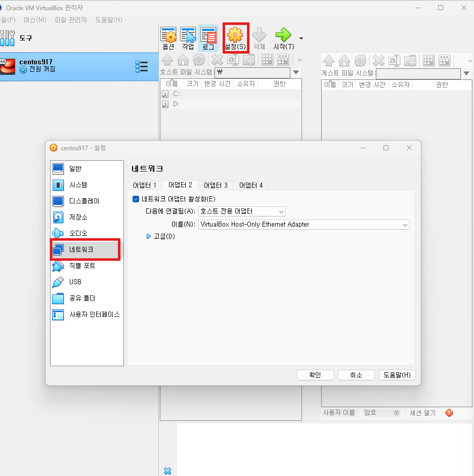Open the 도움말(H) menu in menu bar

(x=109, y=20)
